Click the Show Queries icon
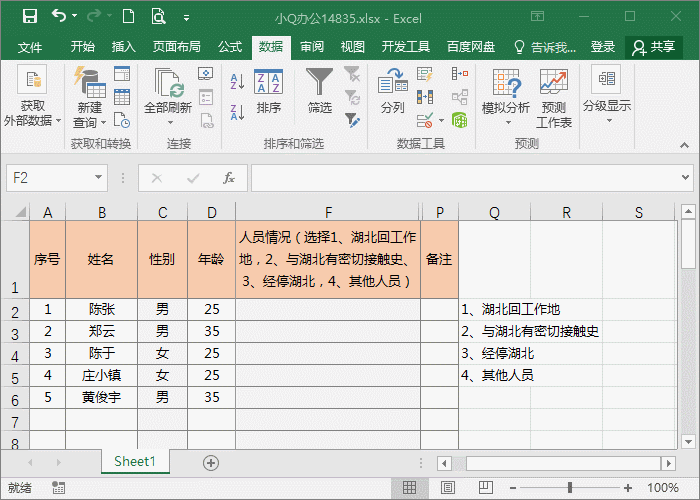Viewport: 700px width, 500px height. click(122, 74)
